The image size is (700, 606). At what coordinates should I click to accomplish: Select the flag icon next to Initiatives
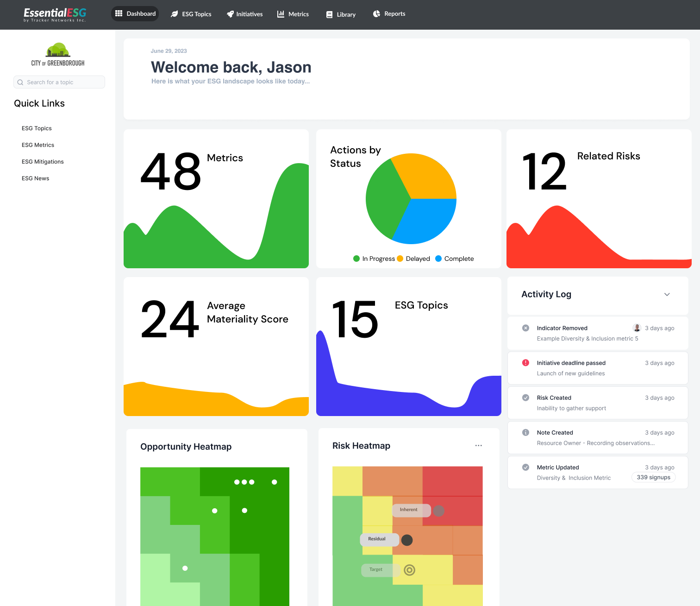pos(230,14)
